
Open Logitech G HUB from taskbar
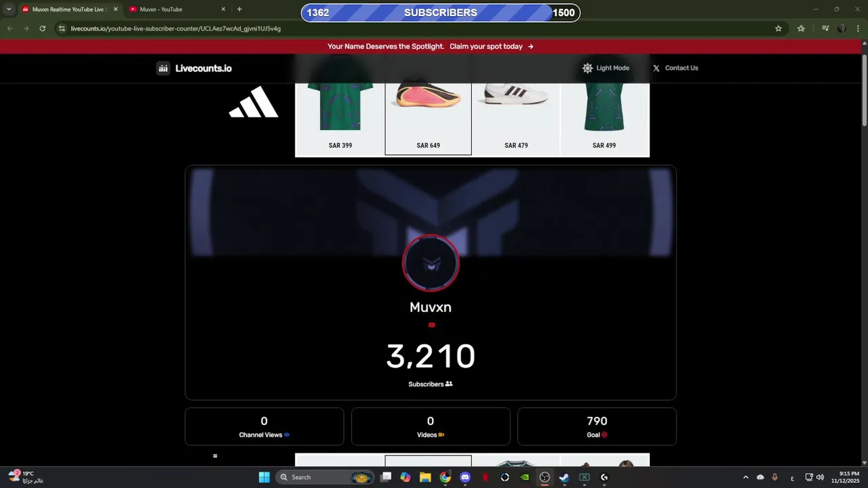tap(604, 477)
